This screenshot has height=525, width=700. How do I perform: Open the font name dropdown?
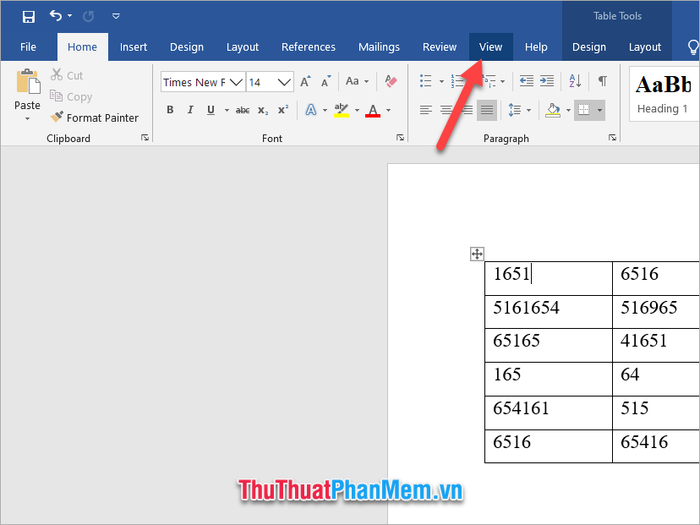236,82
